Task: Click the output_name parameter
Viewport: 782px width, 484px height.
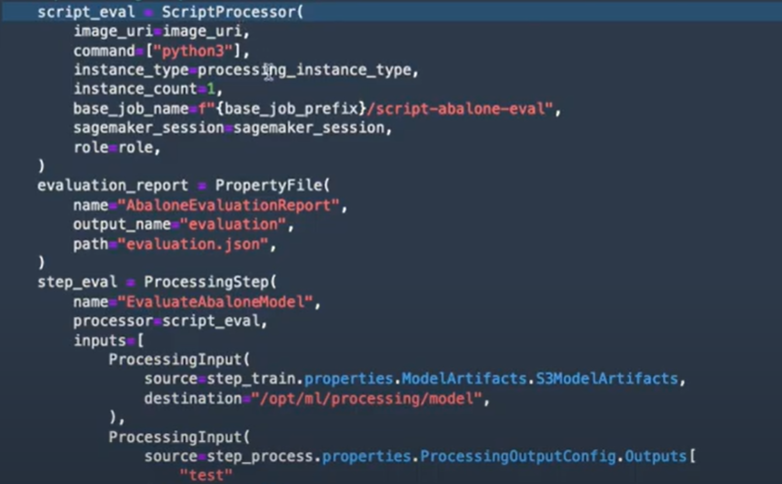Action: click(117, 225)
